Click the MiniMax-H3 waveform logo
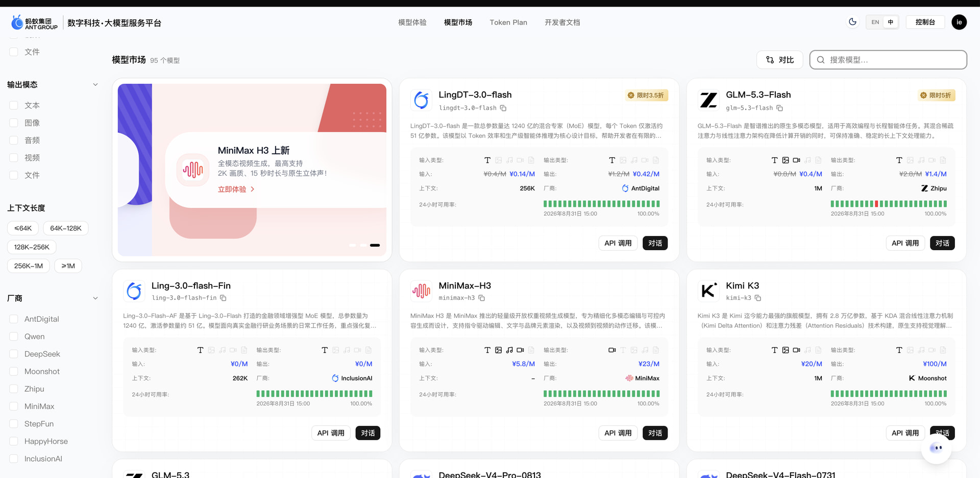 click(422, 291)
